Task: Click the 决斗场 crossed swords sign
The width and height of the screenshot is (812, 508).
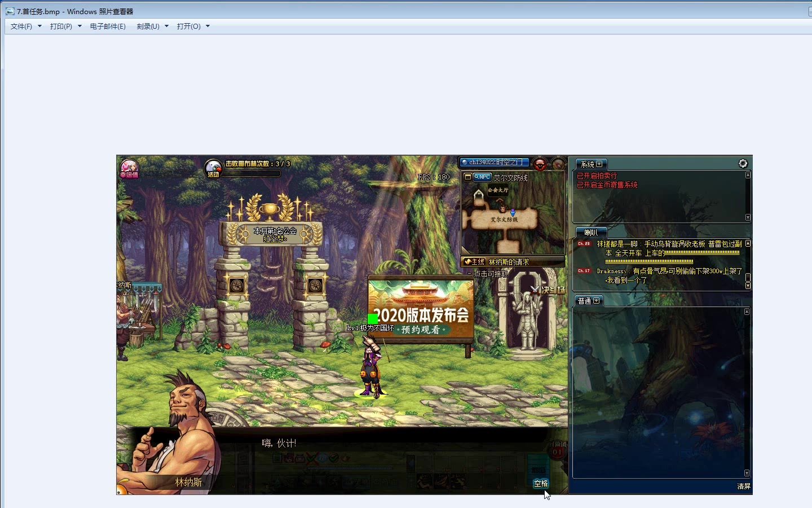Action: click(547, 290)
